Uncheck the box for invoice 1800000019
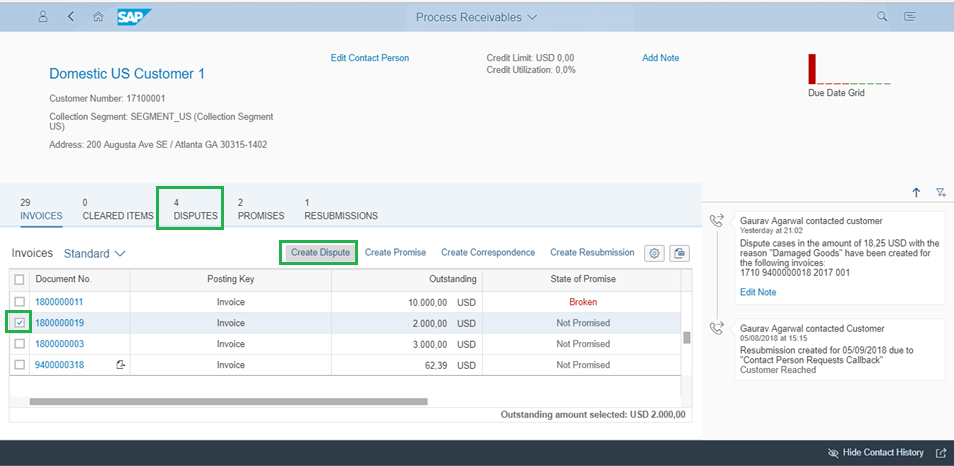This screenshot has height=466, width=954. [x=19, y=322]
